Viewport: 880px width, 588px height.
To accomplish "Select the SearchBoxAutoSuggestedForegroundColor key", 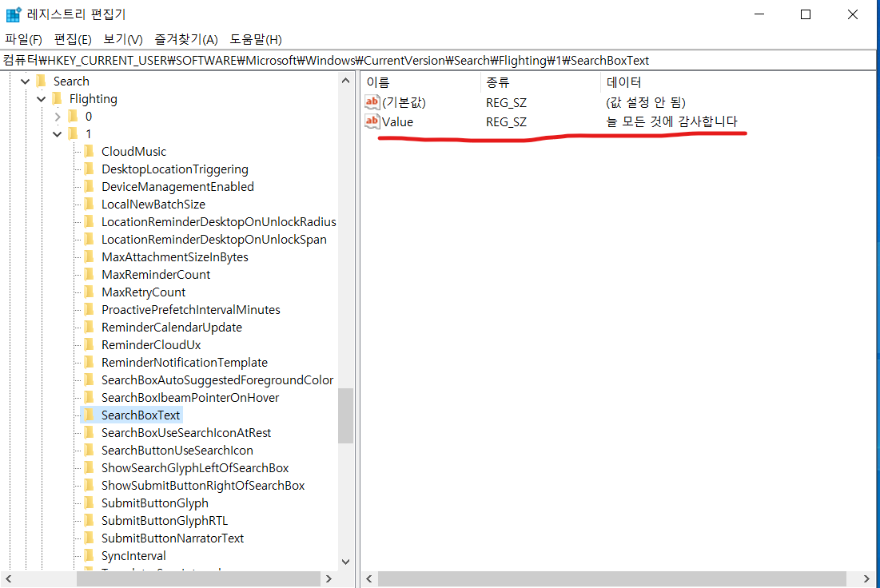I will tap(217, 379).
